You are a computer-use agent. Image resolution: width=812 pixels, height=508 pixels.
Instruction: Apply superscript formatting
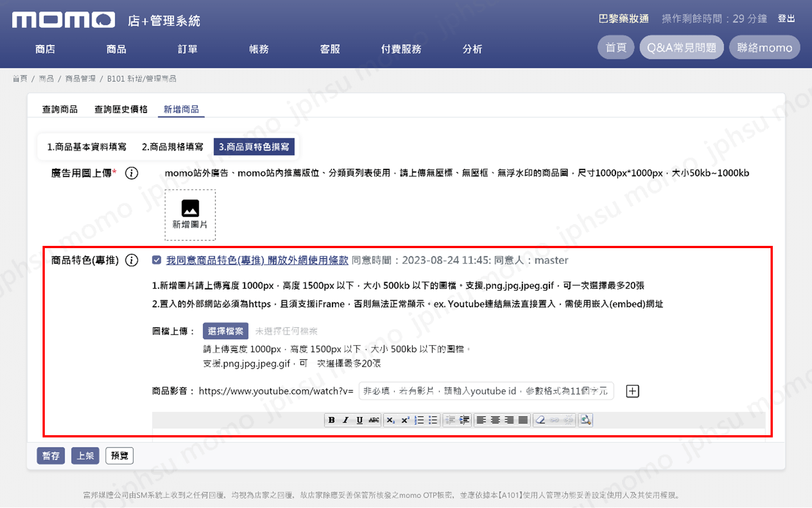tap(405, 420)
